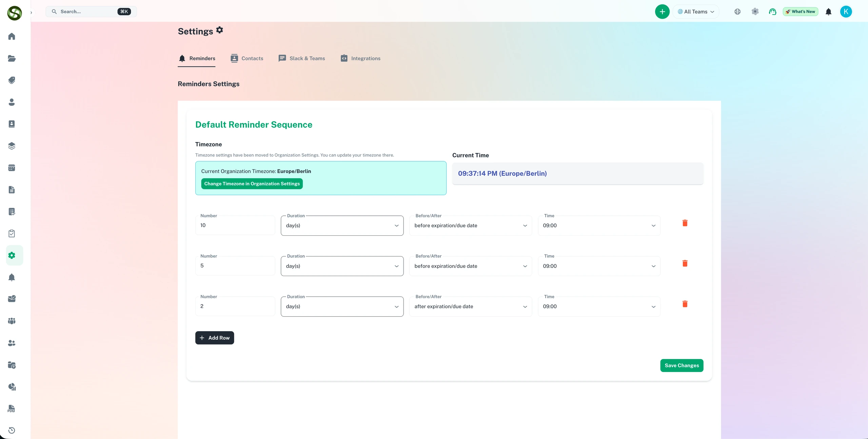The height and width of the screenshot is (439, 868).
Task: Open the gear settings icon in the header
Action: pos(755,12)
